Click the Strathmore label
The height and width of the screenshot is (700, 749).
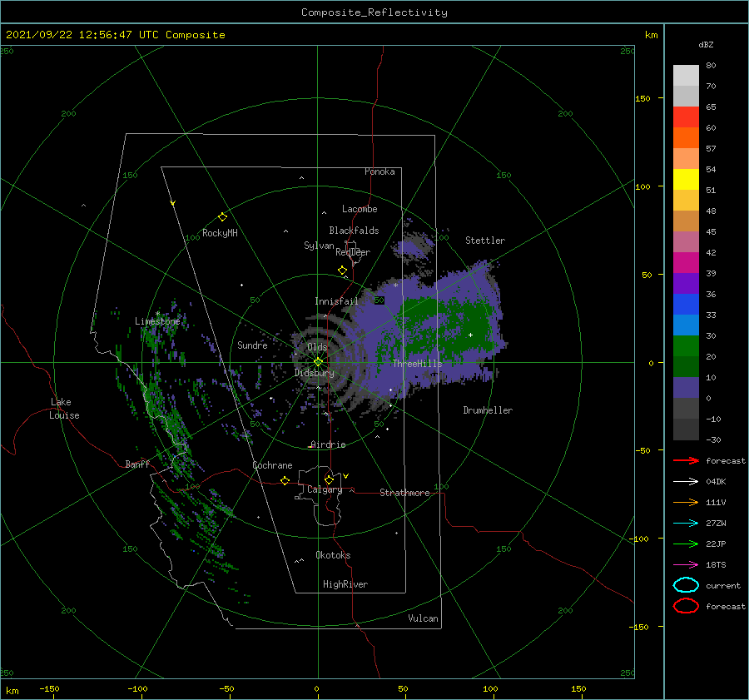[x=404, y=493]
